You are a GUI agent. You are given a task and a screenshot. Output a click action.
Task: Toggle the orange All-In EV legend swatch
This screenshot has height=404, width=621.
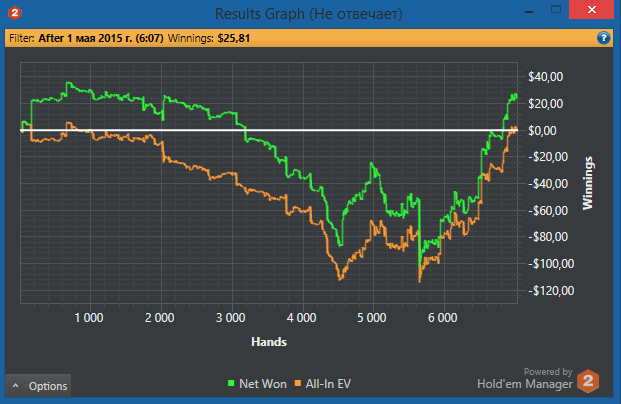pos(298,383)
